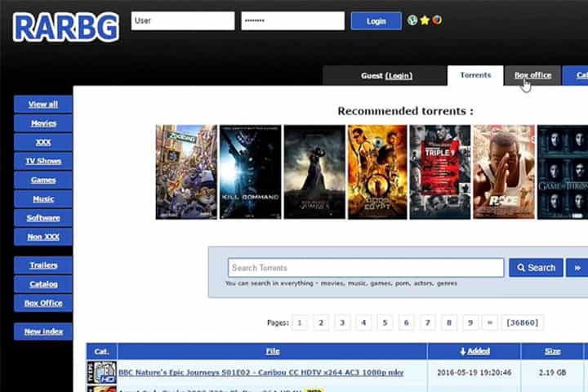Sort by the Cat. column header
The image size is (588, 392).
[101, 351]
